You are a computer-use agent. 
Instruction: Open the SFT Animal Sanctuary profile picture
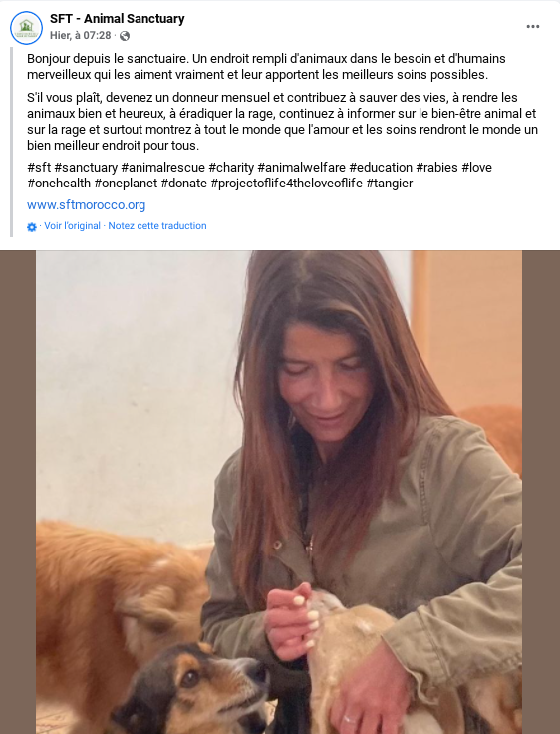pyautogui.click(x=26, y=28)
